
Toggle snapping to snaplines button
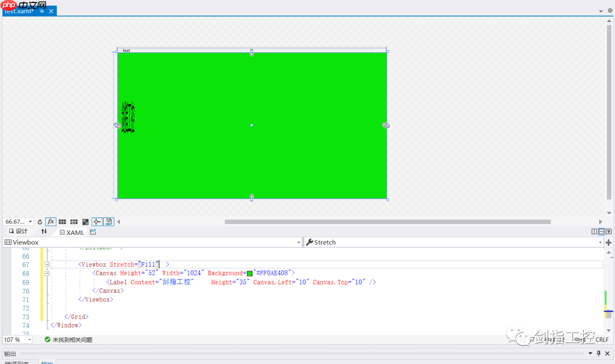97,222
